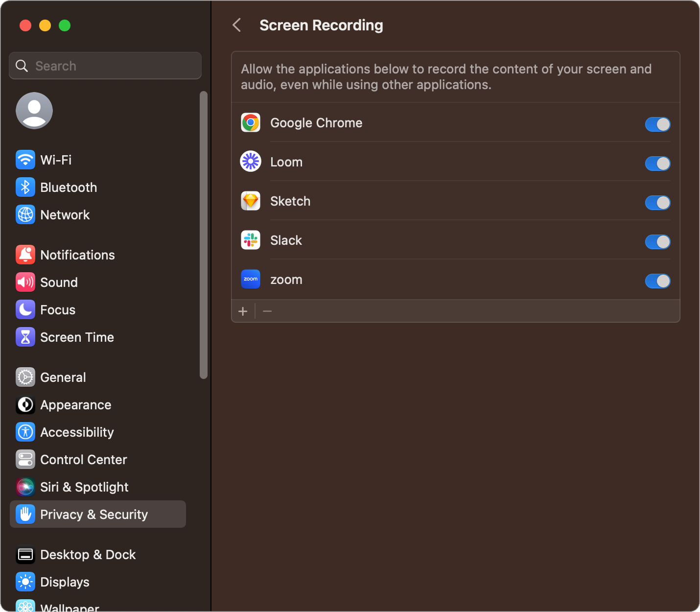Select Privacy & Security sidebar item
Viewport: 700px width, 612px height.
click(x=98, y=514)
